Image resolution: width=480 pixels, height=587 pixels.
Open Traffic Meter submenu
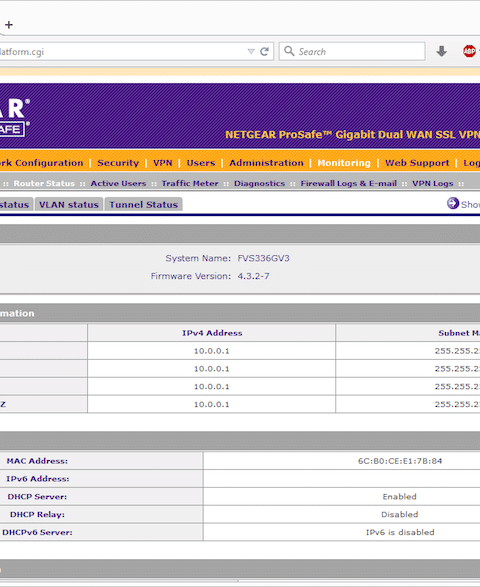[190, 183]
